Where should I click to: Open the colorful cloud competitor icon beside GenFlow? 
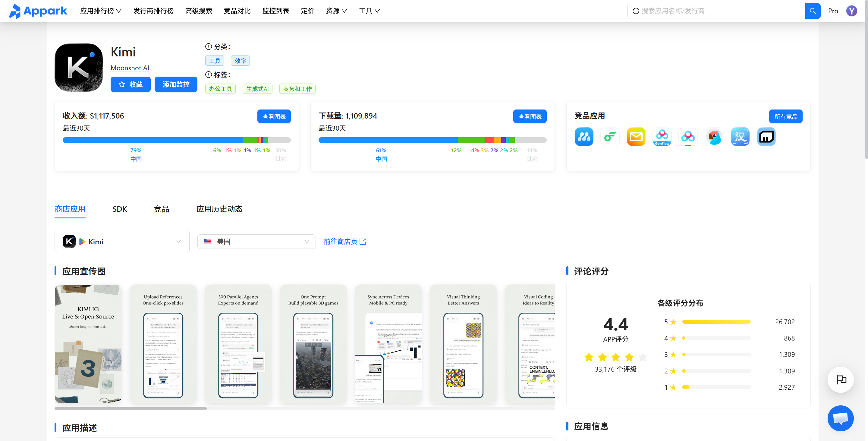[688, 137]
